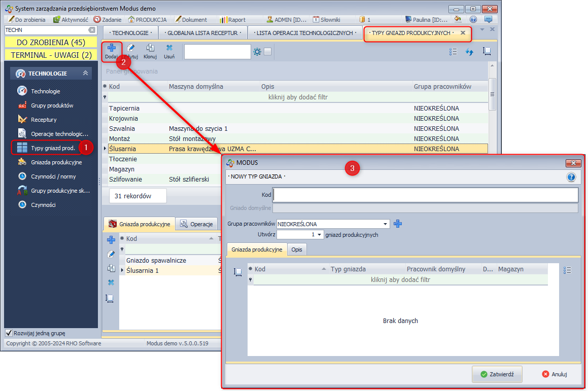Switch to the LISTA OPERACJI TECHNOLOGICZNYCH tab

(x=304, y=33)
